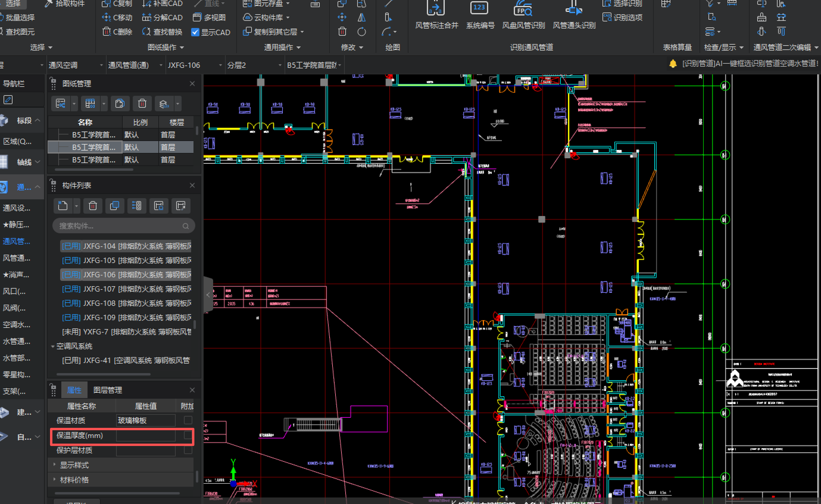Expand the 显示样式 property group
Screen dimensions: 821x504
pos(54,464)
